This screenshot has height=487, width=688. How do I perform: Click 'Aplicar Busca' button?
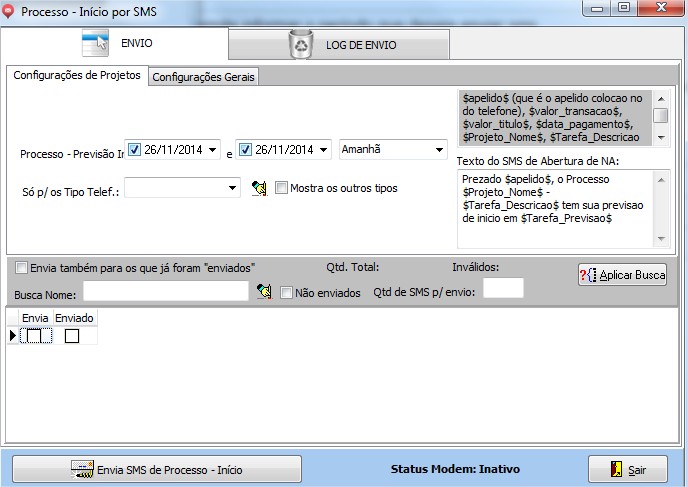click(x=622, y=275)
